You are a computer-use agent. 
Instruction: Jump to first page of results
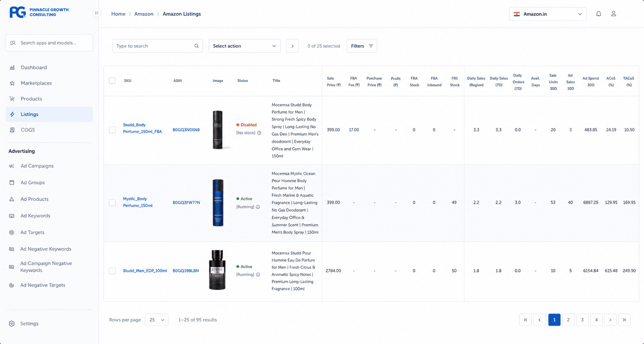[525, 320]
